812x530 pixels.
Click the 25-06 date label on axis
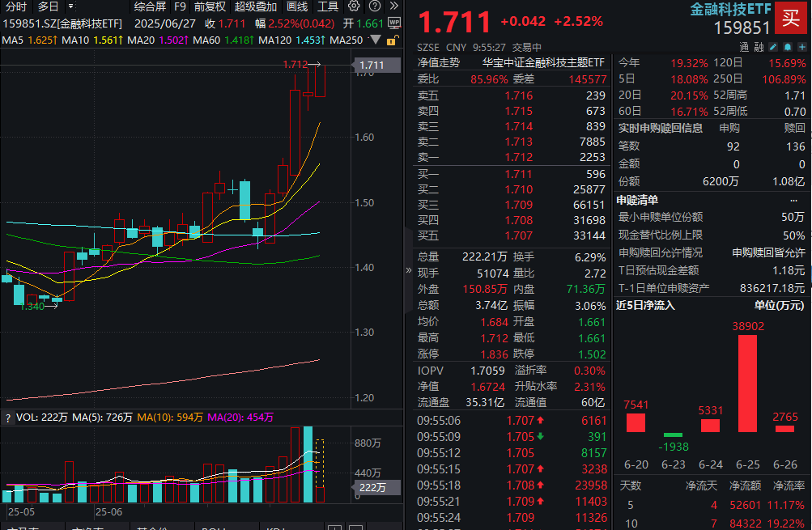point(109,512)
